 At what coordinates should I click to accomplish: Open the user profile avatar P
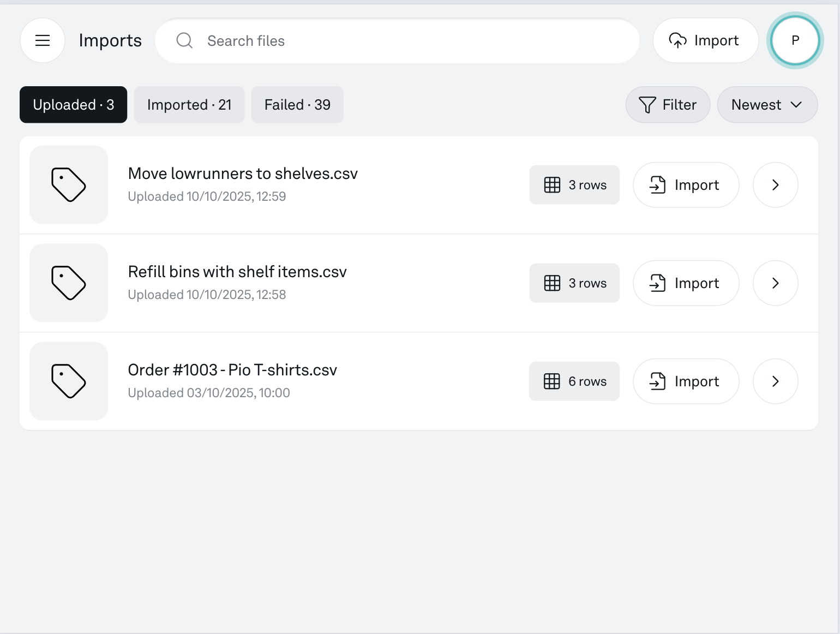(795, 40)
